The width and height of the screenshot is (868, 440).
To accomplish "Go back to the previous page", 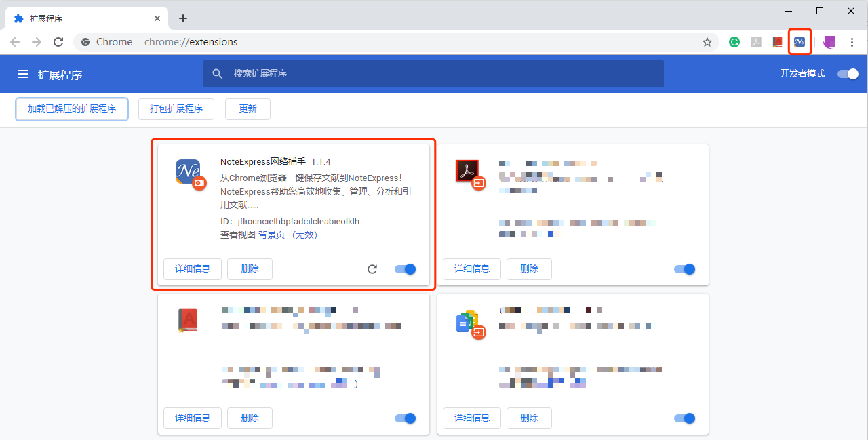I will (x=15, y=42).
